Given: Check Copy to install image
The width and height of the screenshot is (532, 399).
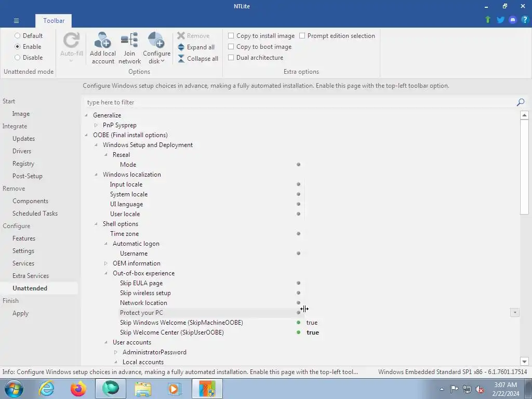Looking at the screenshot, I should tap(231, 36).
